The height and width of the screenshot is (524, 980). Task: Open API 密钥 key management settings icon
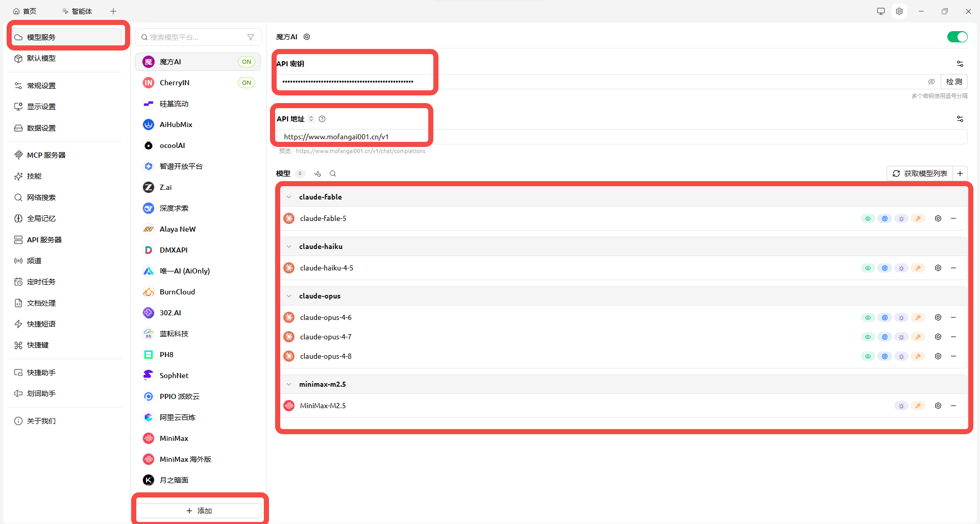pyautogui.click(x=960, y=64)
